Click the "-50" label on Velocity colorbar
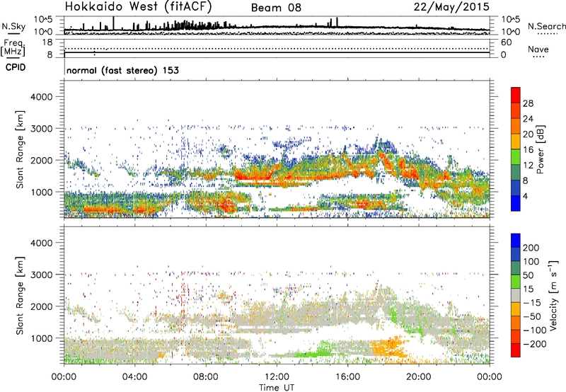Screen dimensions: 566x392 coord(531,316)
